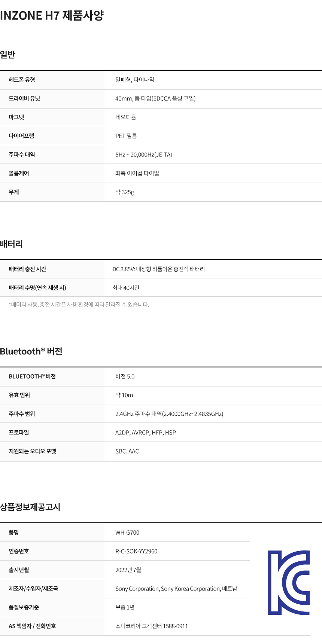Click the 배터리 충전 시간 label
This screenshot has height=644, width=322.
(27, 269)
